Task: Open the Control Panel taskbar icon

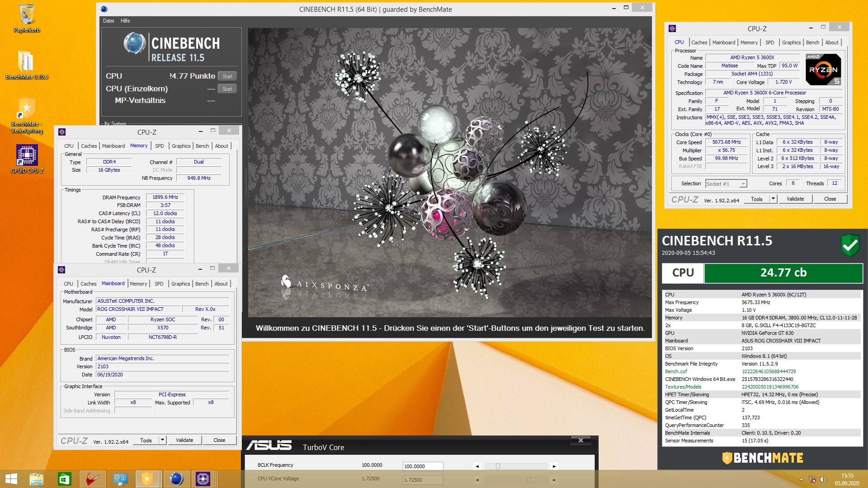Action: tap(121, 479)
